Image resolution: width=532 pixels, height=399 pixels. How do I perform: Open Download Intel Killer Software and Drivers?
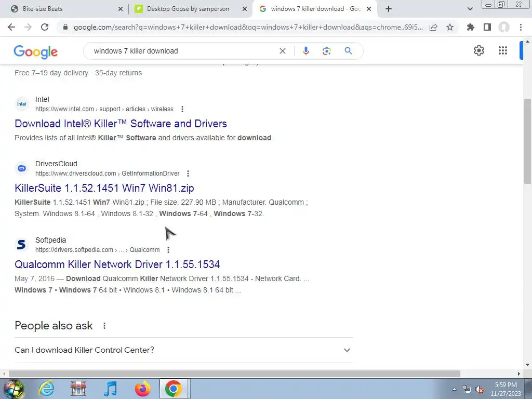point(121,124)
